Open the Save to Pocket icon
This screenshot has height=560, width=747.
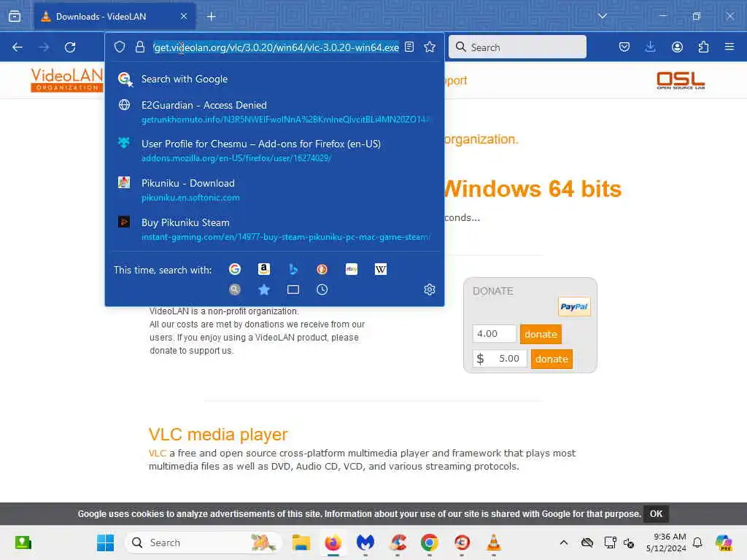[624, 47]
